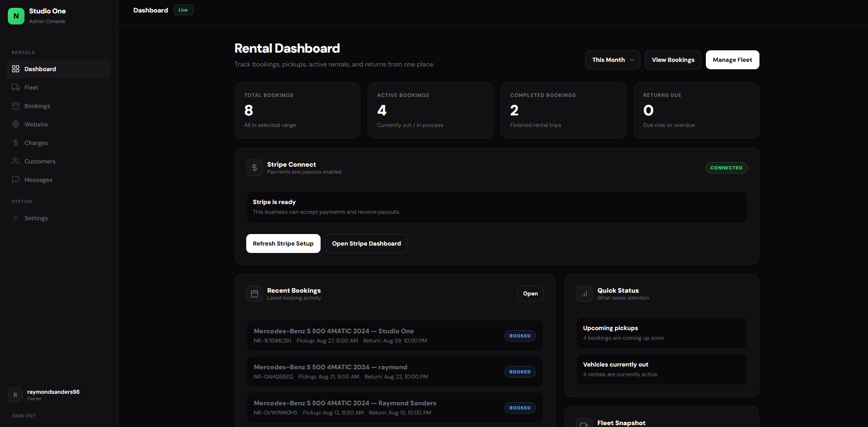868x427 pixels.
Task: Open the This Month range dropdown
Action: pos(613,60)
